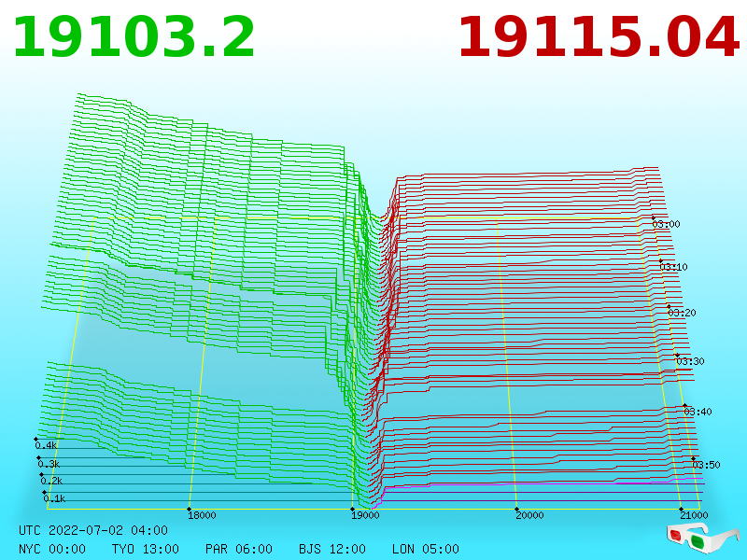This screenshot has width=747, height=560.
Task: Click the 03:10 time axis marker
Action: pyautogui.click(x=673, y=267)
